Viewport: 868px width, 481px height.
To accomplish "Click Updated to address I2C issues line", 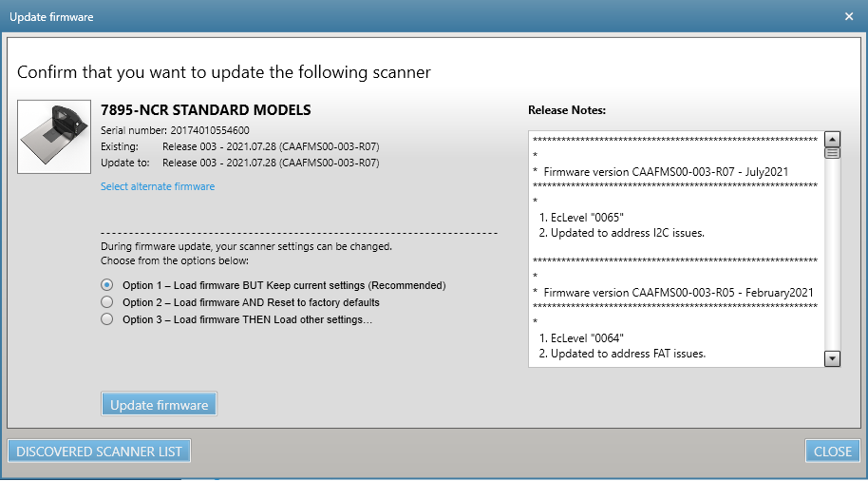I will 622,233.
